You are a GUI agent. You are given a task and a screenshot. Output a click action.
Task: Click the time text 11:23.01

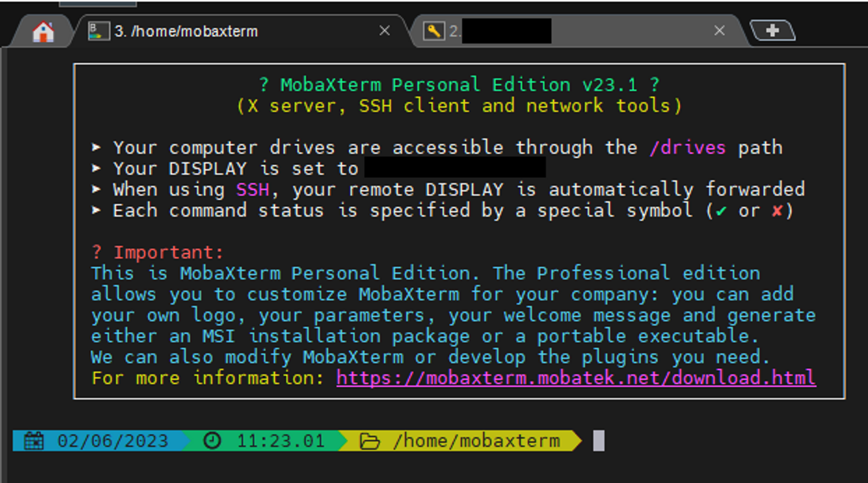point(281,441)
